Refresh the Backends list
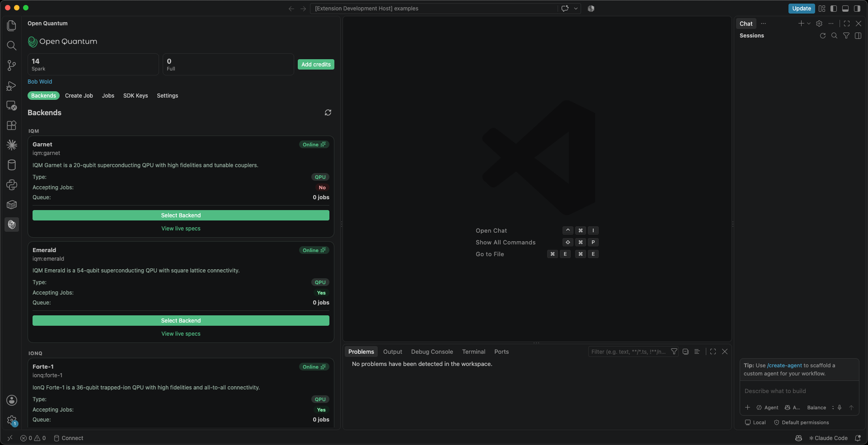Viewport: 868px width, 445px height. 328,112
